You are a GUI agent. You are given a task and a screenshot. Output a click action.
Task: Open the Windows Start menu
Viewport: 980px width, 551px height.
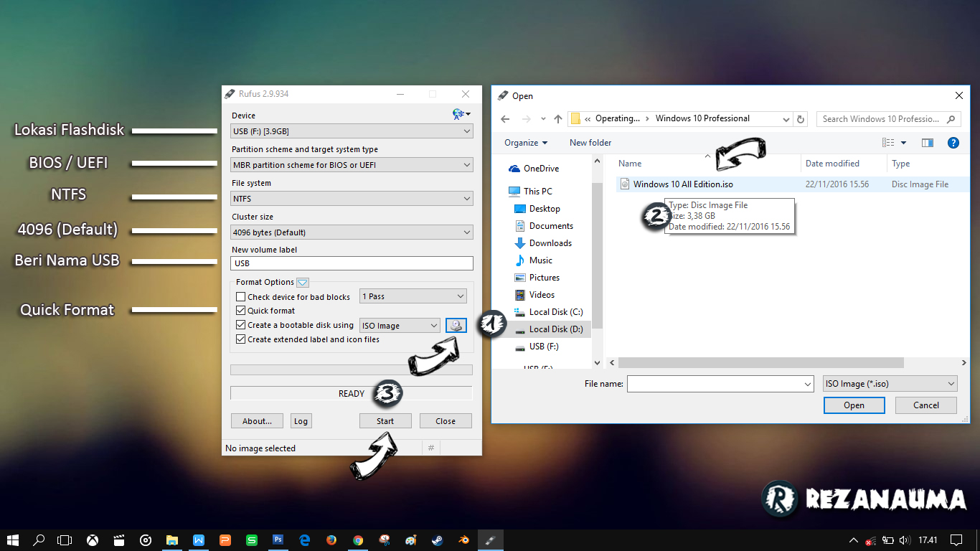12,540
